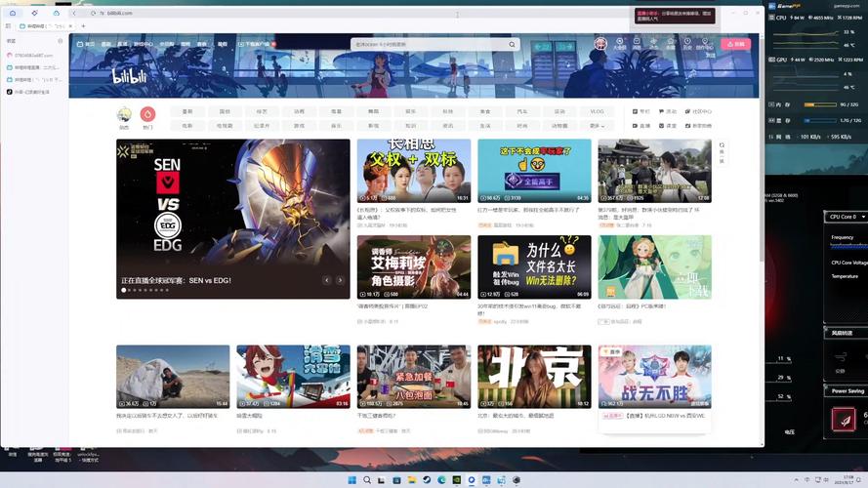
Task: Click the cloud icon in browser title bar
Action: 56,13
